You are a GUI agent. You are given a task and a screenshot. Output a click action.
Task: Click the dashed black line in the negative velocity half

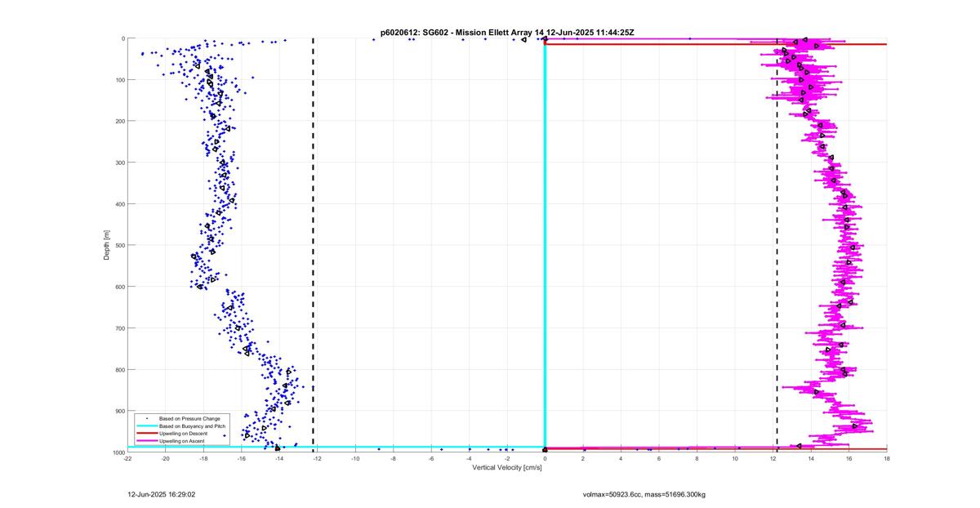tap(314, 245)
